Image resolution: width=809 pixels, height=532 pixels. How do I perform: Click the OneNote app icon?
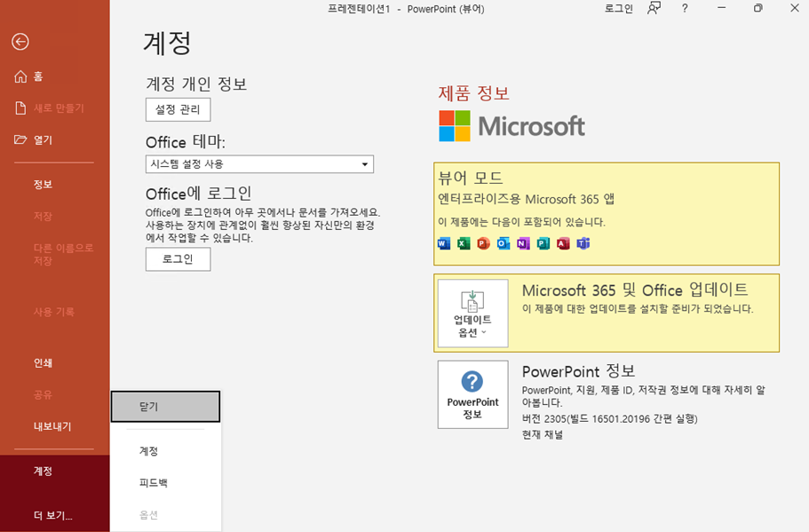coord(523,243)
